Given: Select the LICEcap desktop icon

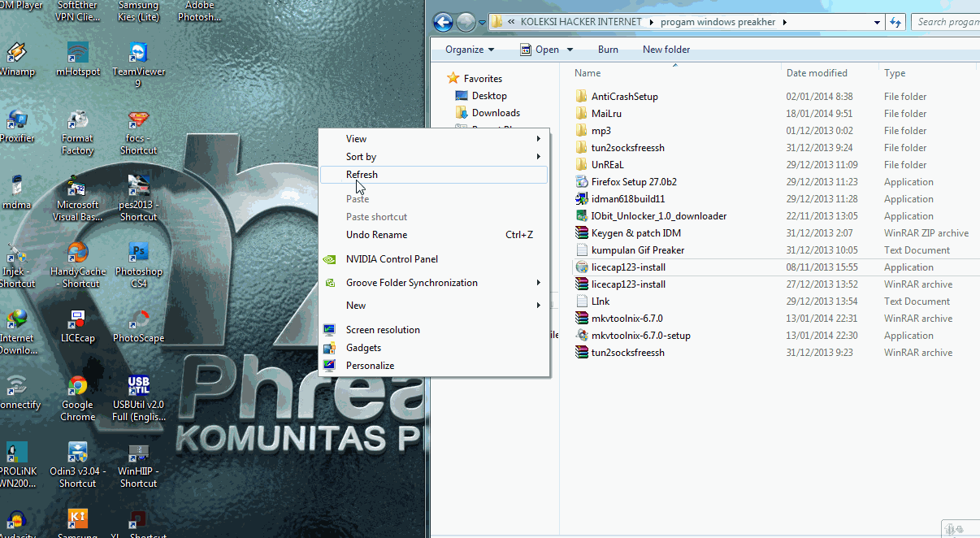Looking at the screenshot, I should pos(78,326).
